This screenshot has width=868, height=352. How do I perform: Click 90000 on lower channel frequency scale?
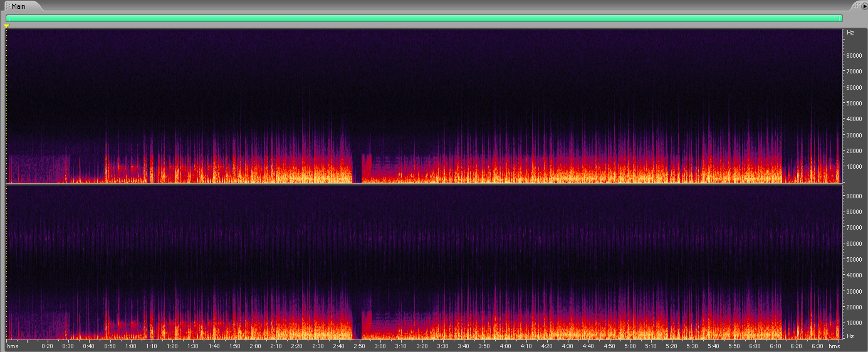[855, 196]
